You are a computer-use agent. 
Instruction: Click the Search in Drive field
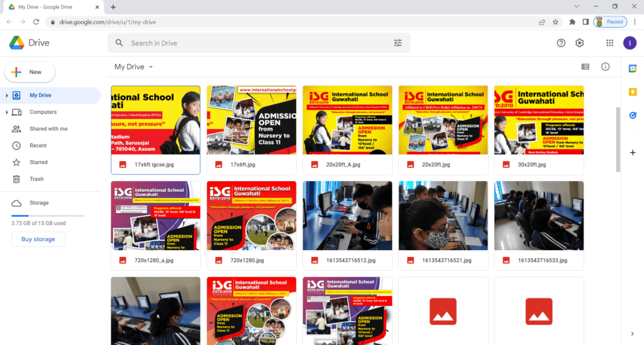[258, 43]
